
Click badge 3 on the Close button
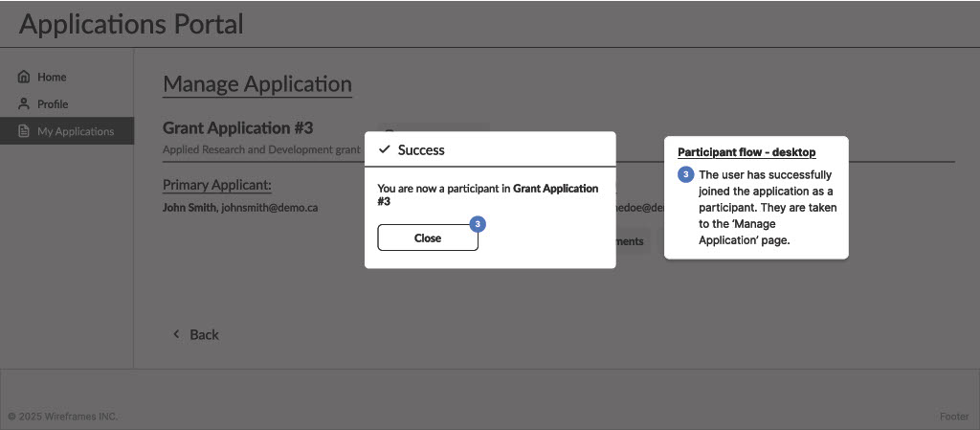coord(479,224)
